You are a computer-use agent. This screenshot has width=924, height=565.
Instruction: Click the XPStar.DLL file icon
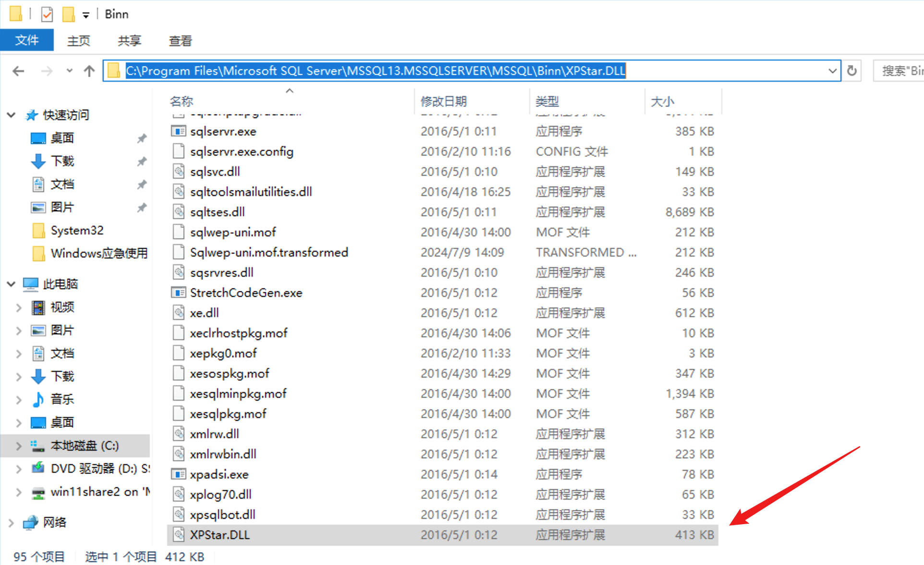[x=179, y=535]
